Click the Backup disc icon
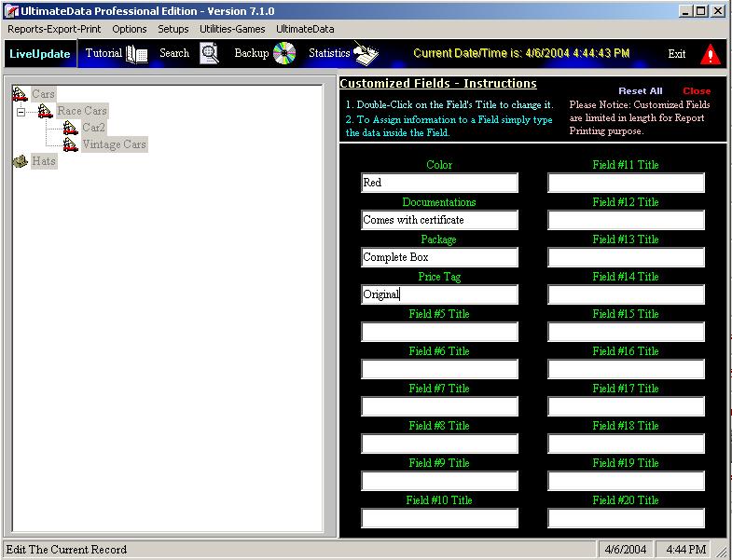 tap(284, 53)
